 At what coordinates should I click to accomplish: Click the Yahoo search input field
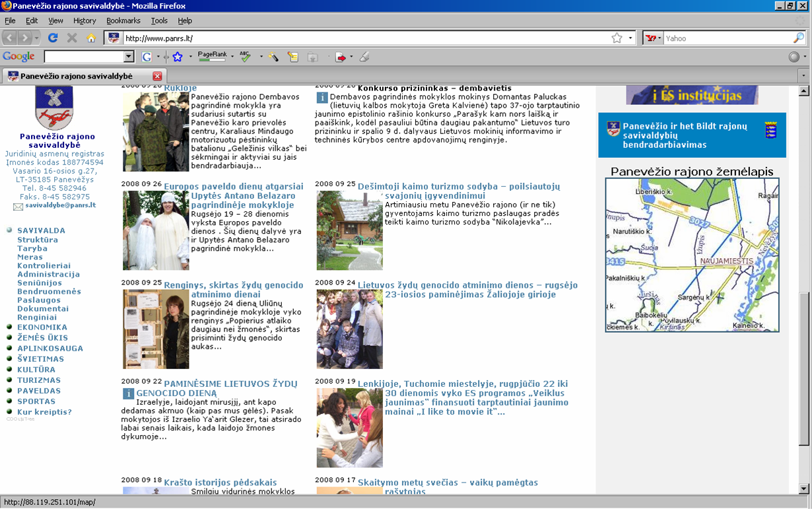point(727,38)
